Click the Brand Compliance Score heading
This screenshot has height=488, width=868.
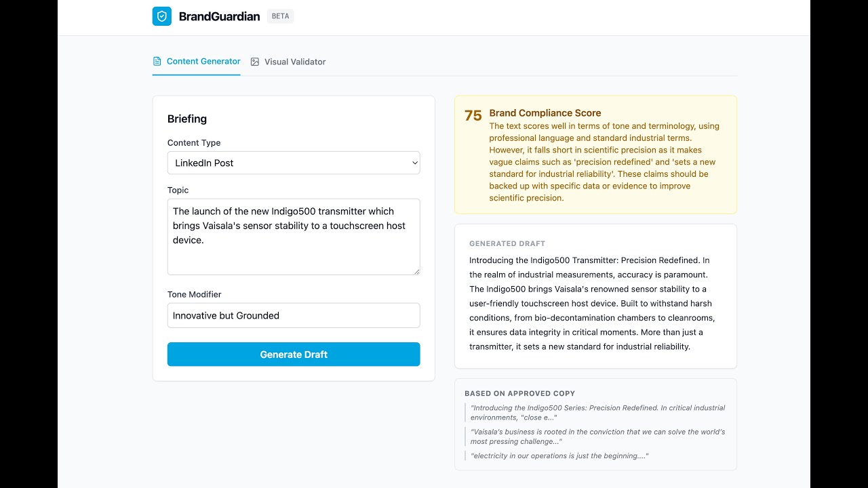click(545, 113)
